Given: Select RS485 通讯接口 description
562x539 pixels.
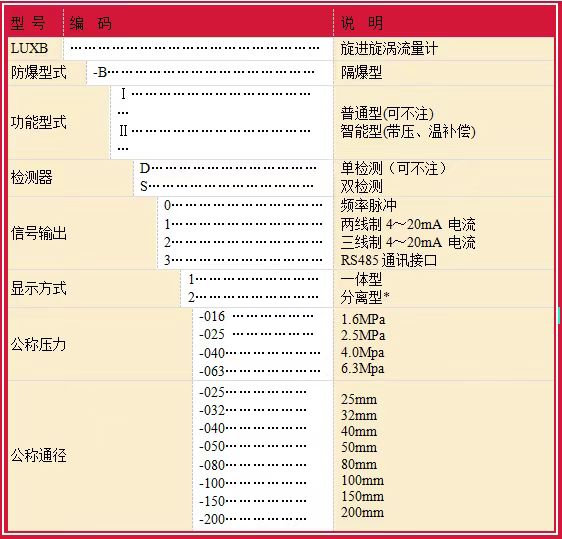Looking at the screenshot, I should click(389, 260).
